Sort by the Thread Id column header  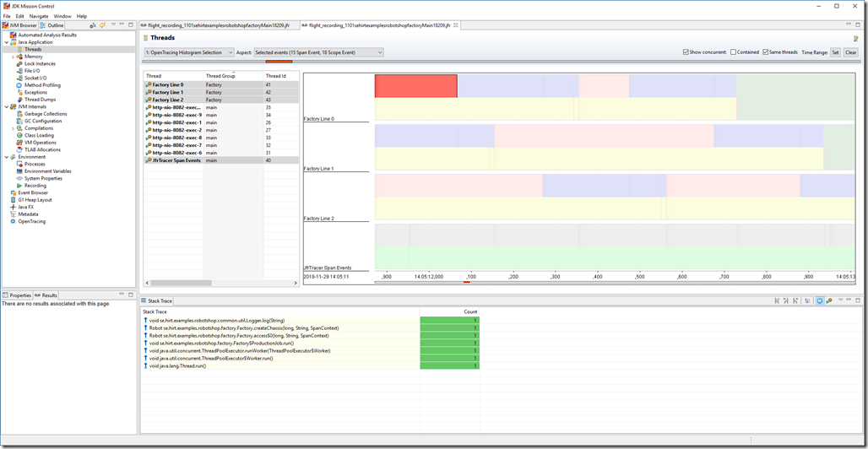click(281, 75)
